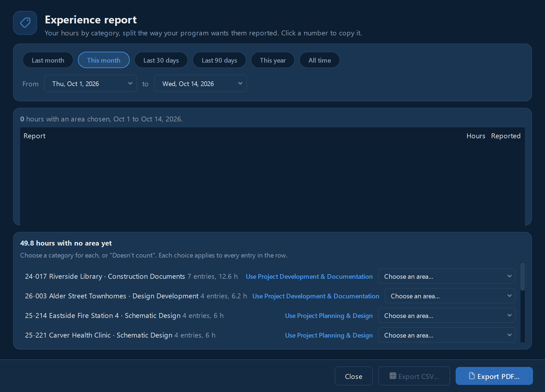Use Project Development & Documentation for Riverside Library
This screenshot has width=545, height=392.
tap(309, 277)
